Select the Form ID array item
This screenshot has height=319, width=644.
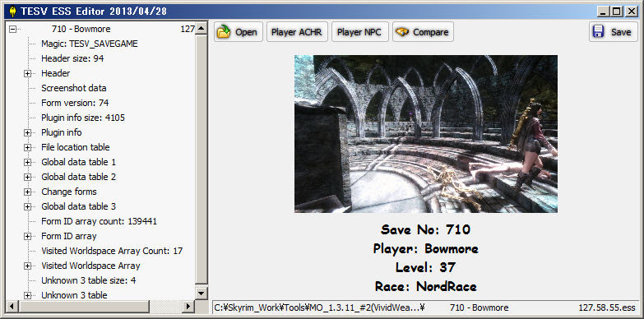coord(68,236)
